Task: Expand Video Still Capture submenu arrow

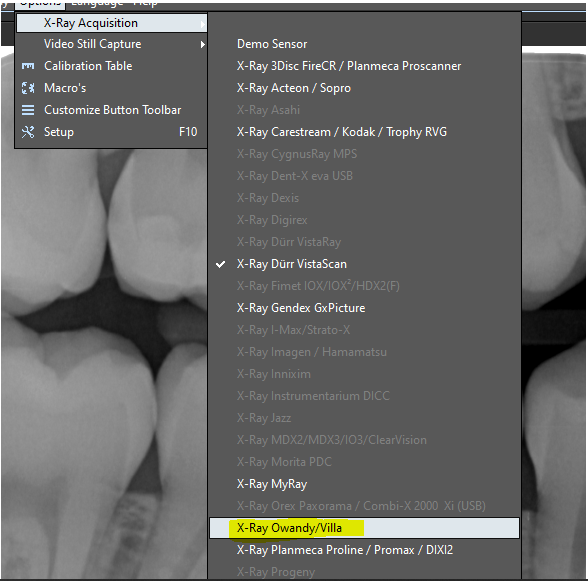Action: (202, 45)
